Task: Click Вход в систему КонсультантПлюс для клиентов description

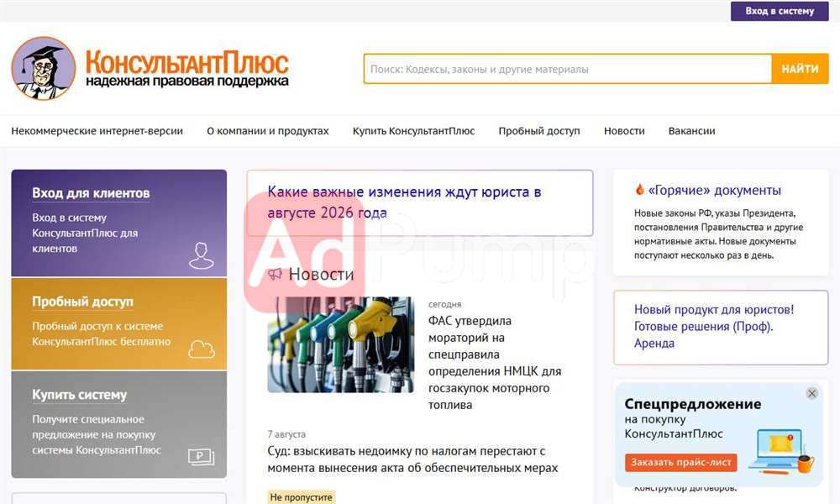Action: [85, 233]
